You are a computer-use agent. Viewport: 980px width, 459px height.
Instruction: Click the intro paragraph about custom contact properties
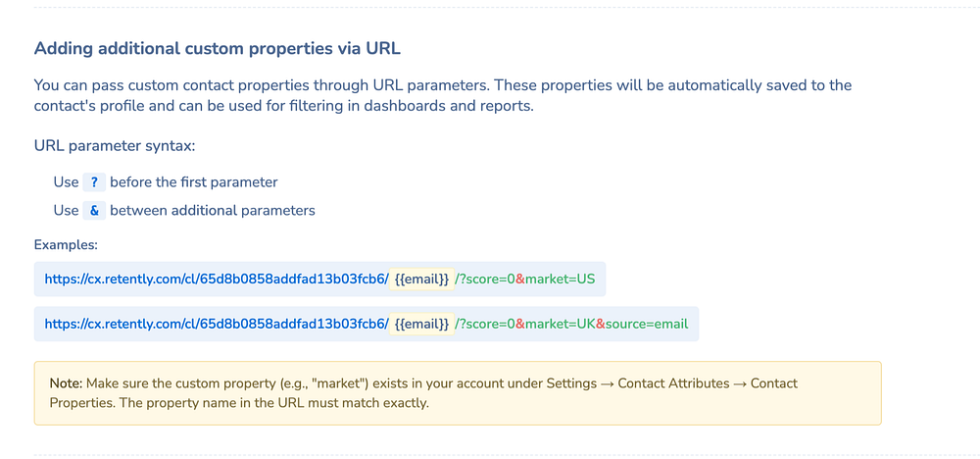(442, 96)
